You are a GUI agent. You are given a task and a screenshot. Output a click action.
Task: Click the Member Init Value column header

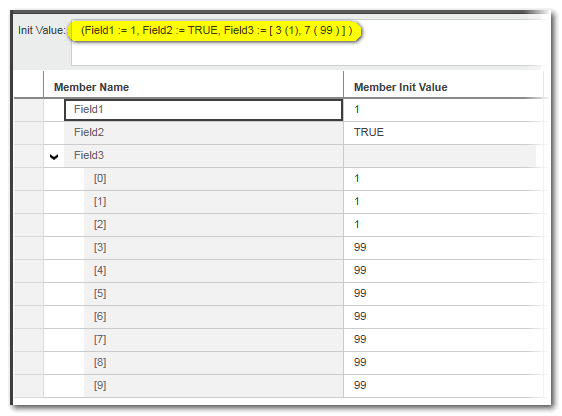click(443, 87)
